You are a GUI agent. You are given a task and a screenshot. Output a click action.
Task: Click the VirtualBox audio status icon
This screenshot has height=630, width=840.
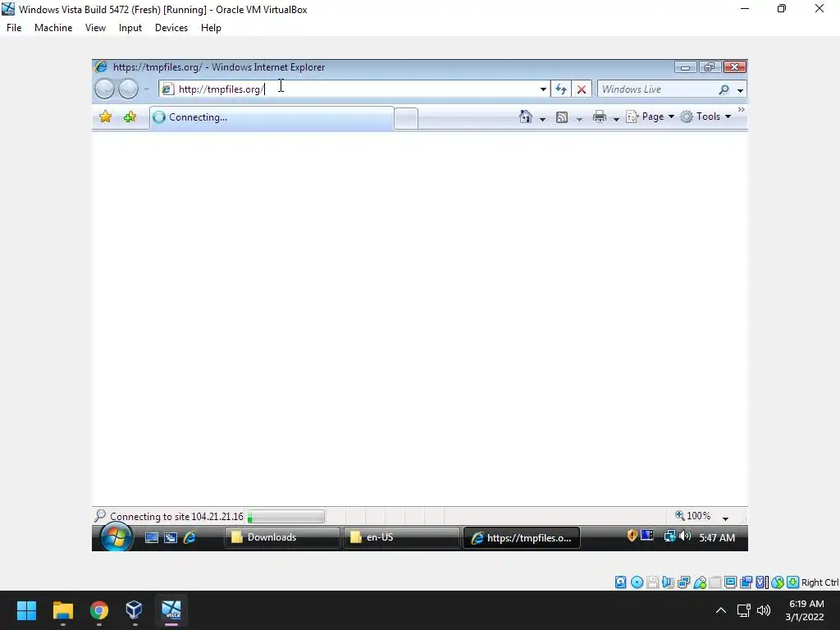pyautogui.click(x=668, y=582)
